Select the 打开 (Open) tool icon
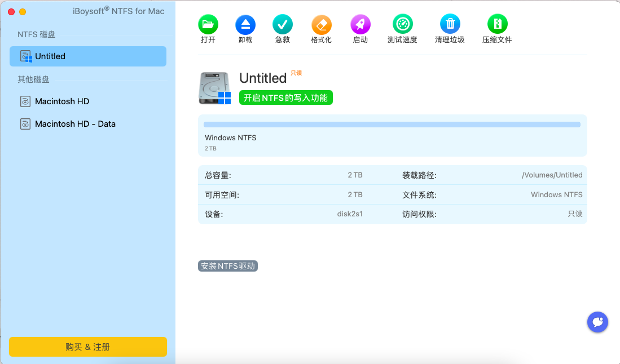The image size is (620, 364). tap(208, 23)
